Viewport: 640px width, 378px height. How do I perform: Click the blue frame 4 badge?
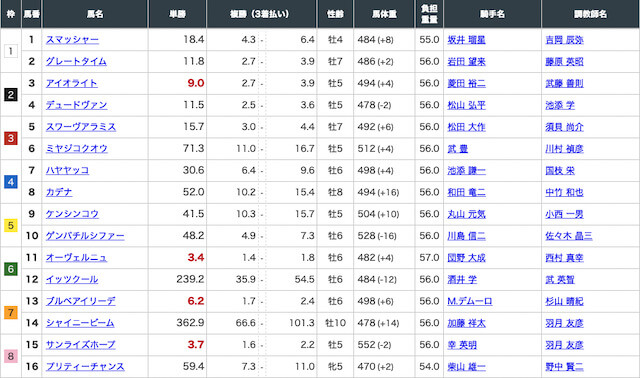coord(11,182)
